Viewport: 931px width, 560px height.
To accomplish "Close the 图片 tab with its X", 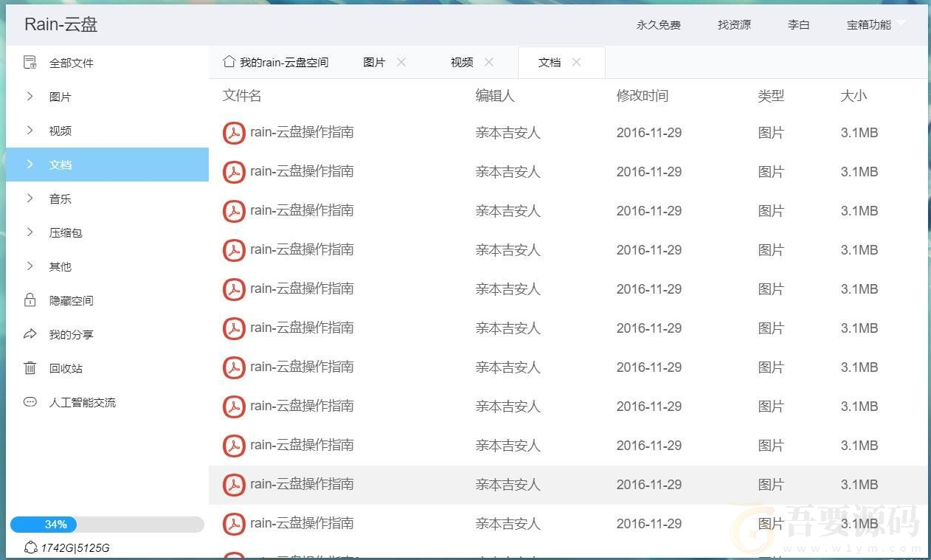I will (x=401, y=62).
